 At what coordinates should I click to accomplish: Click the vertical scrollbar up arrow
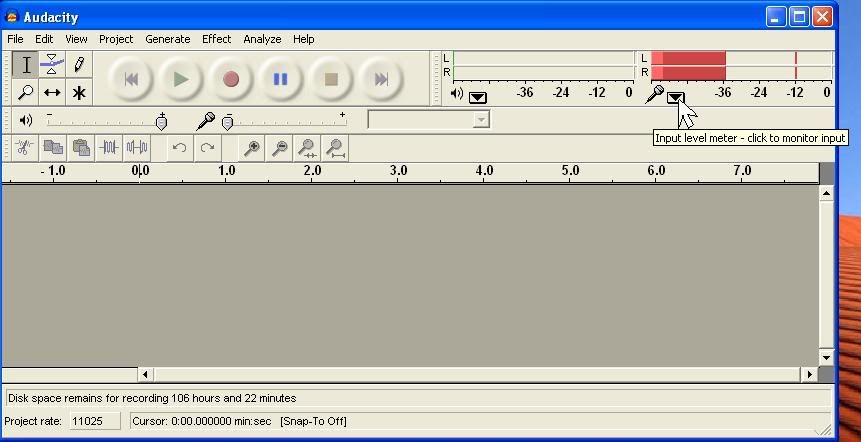point(826,193)
